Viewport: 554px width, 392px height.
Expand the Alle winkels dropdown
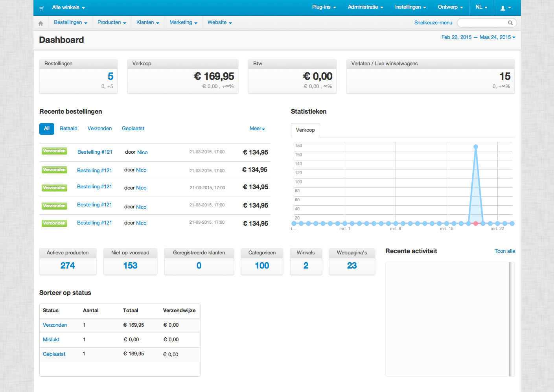click(68, 7)
